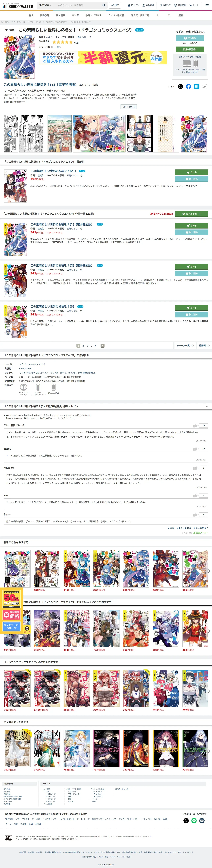
Task: Share on X (Twitter)
Action: pyautogui.click(x=180, y=87)
